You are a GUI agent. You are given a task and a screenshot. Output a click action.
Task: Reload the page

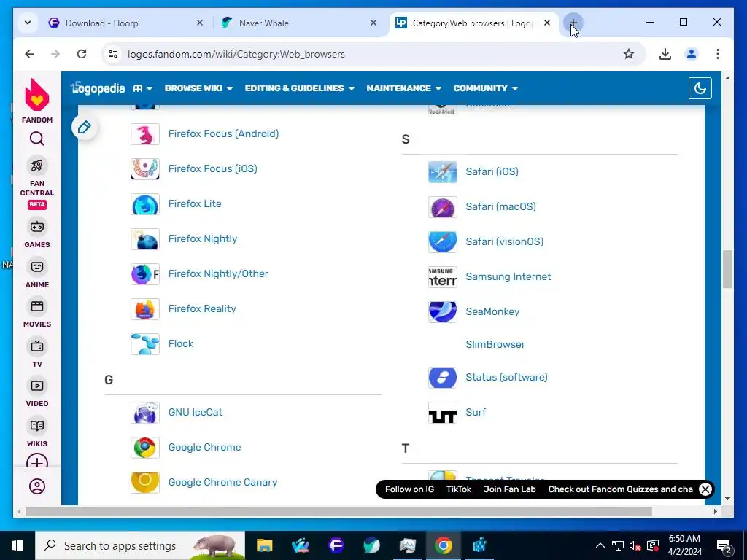pos(82,54)
